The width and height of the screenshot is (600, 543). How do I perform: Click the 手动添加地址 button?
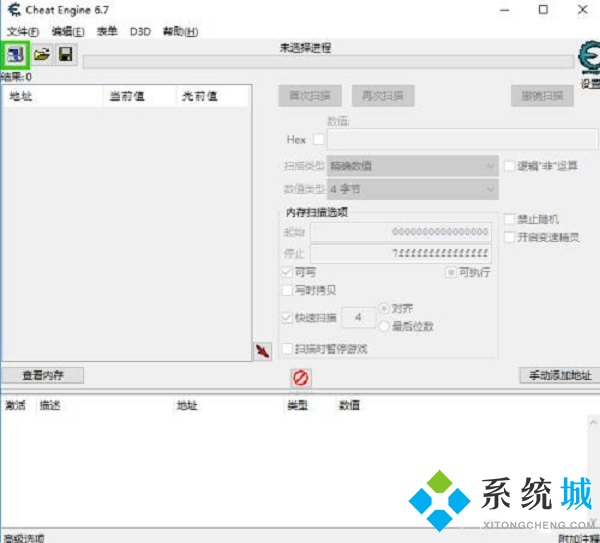click(x=560, y=375)
